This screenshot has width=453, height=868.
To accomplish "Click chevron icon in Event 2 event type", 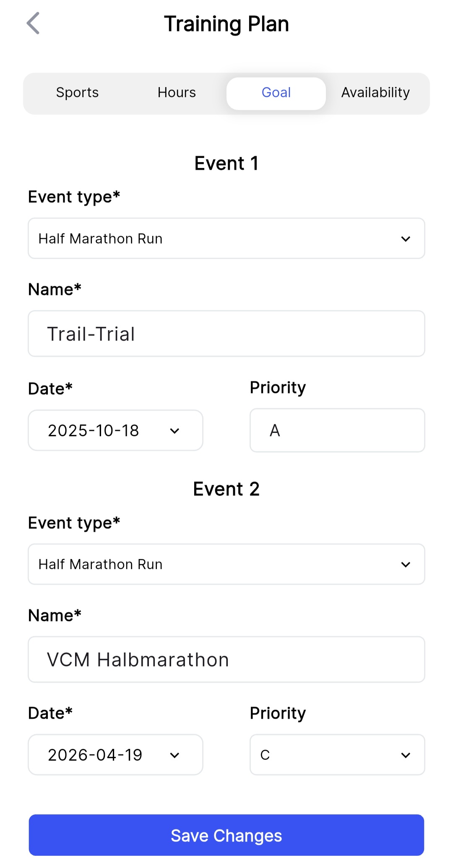I will point(406,565).
